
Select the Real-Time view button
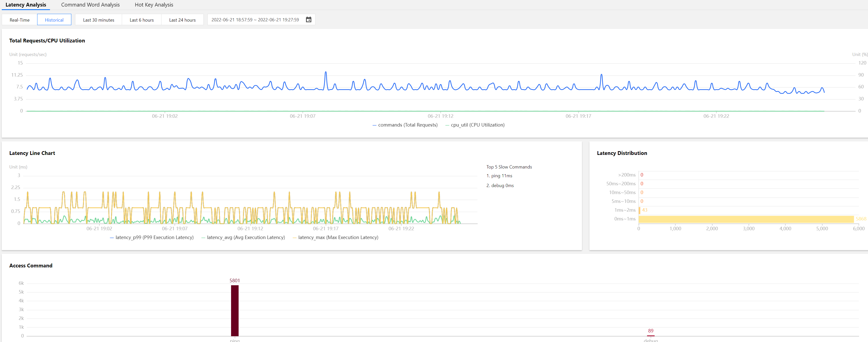[20, 20]
